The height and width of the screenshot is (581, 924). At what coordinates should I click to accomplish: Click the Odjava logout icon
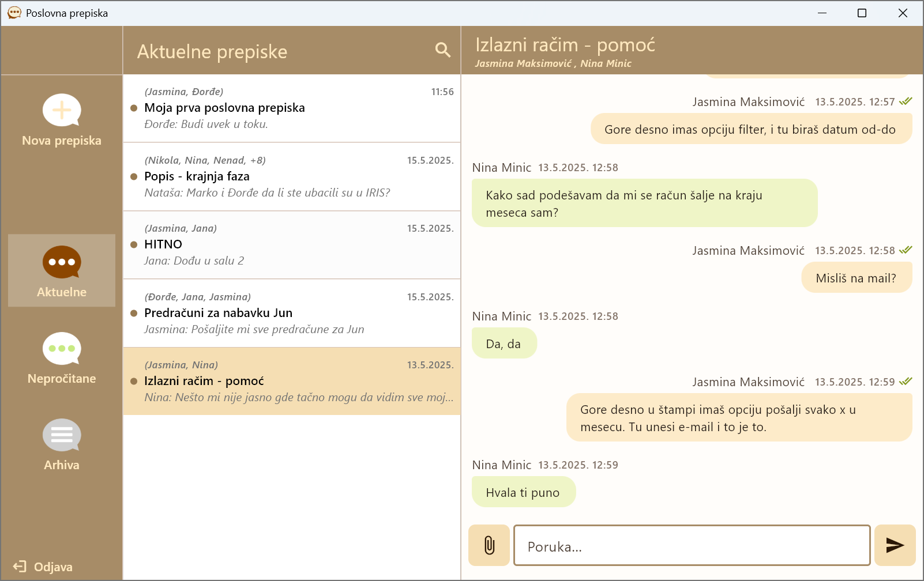(20, 567)
